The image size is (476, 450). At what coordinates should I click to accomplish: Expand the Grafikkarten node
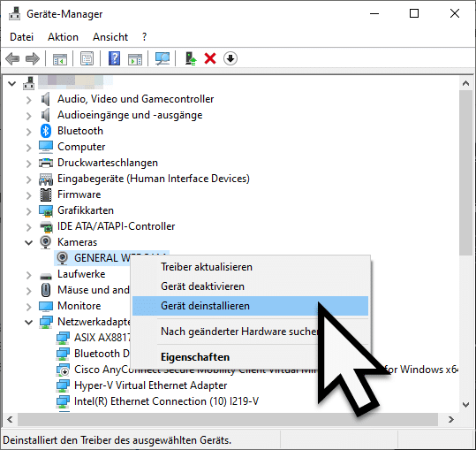(x=28, y=211)
